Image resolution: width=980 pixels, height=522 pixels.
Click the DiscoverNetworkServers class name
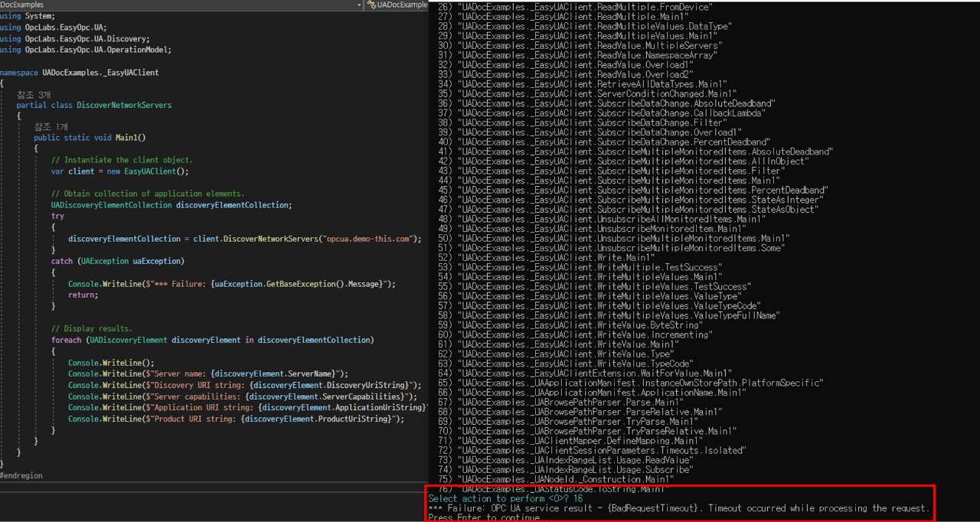[x=124, y=105]
